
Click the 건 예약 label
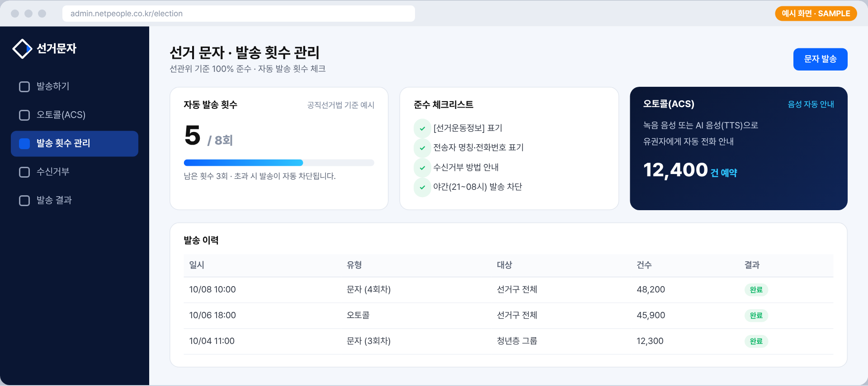click(x=724, y=173)
